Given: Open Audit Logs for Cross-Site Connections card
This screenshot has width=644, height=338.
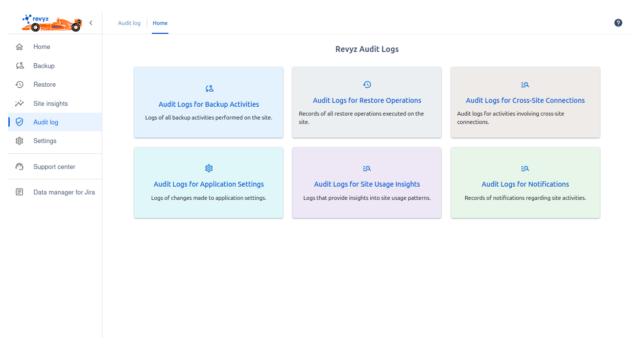Looking at the screenshot, I should click(x=525, y=100).
